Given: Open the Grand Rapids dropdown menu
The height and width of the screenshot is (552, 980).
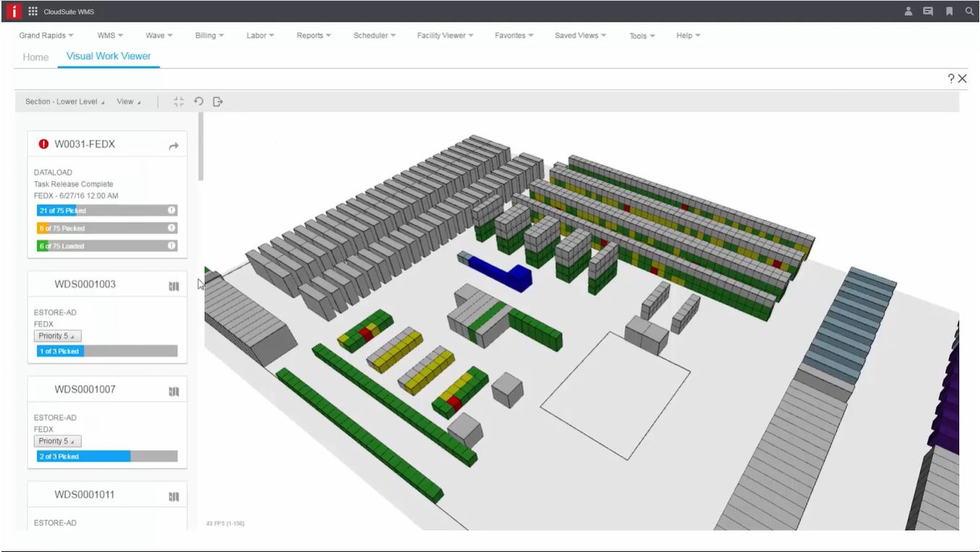Looking at the screenshot, I should click(x=46, y=35).
